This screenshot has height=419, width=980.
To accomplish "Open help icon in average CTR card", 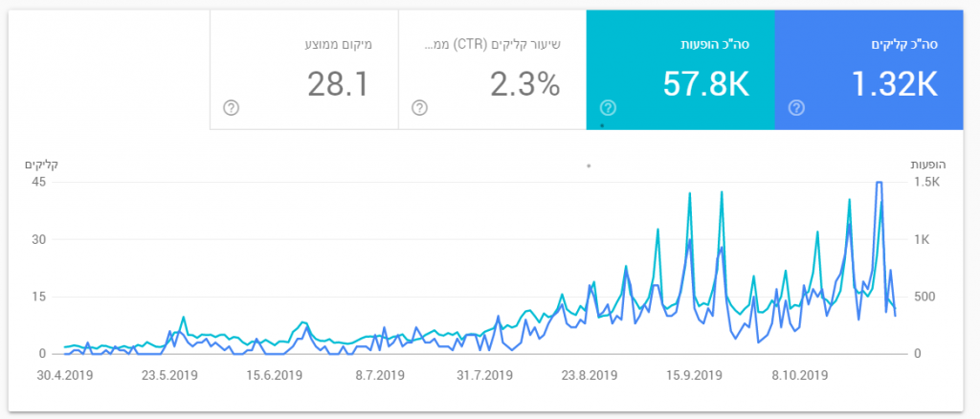I will coord(419,107).
